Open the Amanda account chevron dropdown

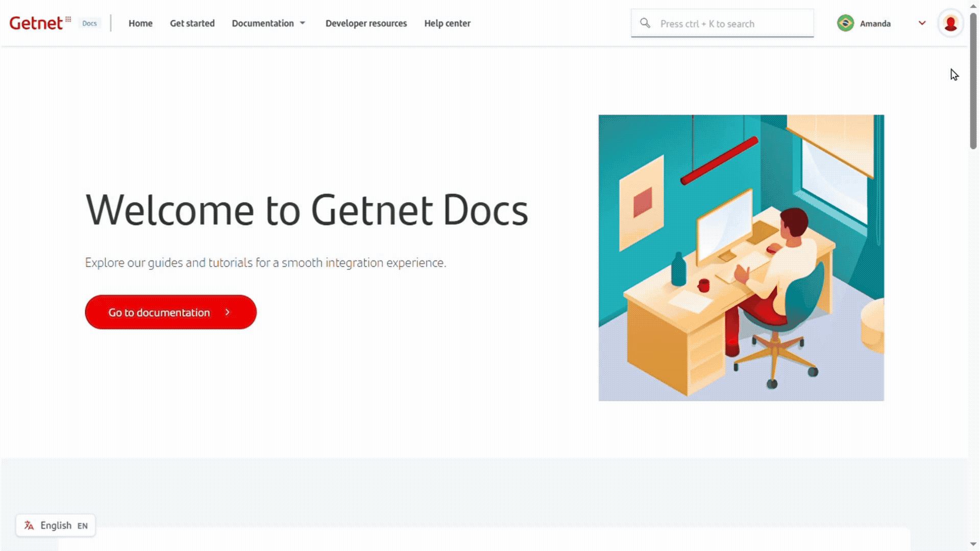tap(922, 23)
